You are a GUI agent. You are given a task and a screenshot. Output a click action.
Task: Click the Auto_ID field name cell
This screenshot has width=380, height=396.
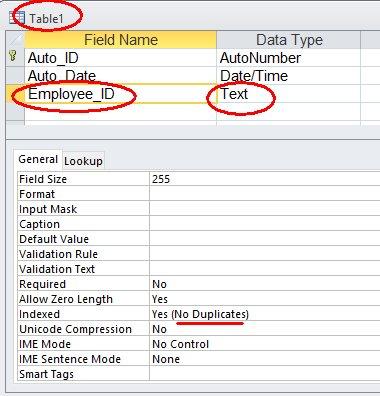(121, 58)
